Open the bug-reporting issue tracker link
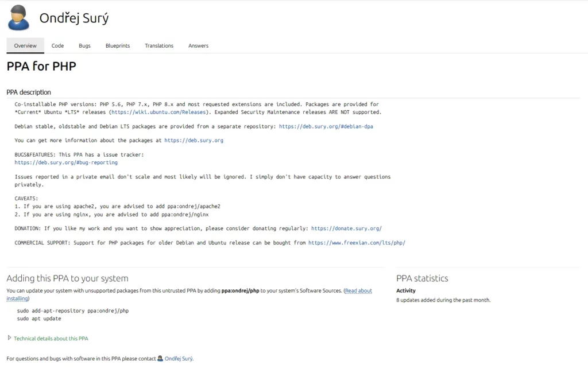The width and height of the screenshot is (588, 376). tap(66, 162)
